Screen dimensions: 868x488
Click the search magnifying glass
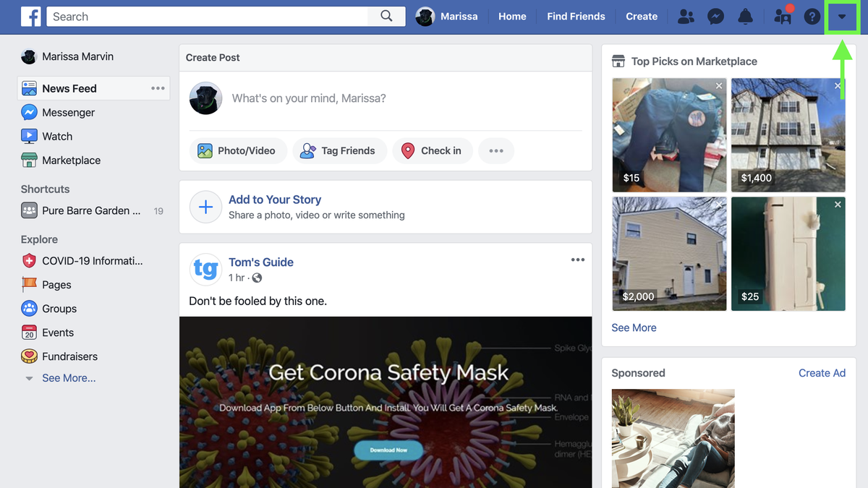click(x=386, y=16)
